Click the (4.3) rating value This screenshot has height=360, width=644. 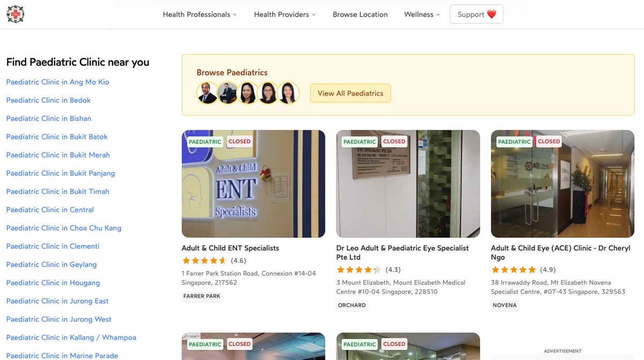393,270
